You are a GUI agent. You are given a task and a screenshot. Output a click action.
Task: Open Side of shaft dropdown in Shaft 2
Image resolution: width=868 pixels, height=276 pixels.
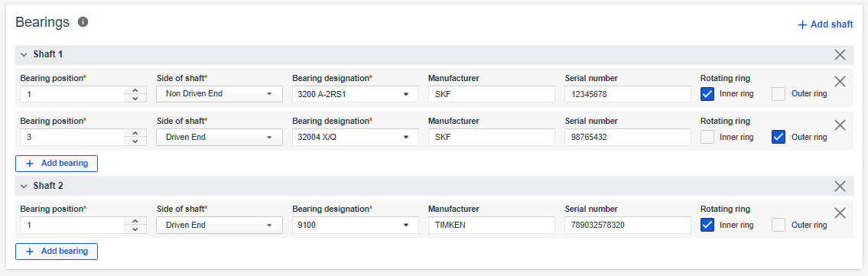[219, 225]
